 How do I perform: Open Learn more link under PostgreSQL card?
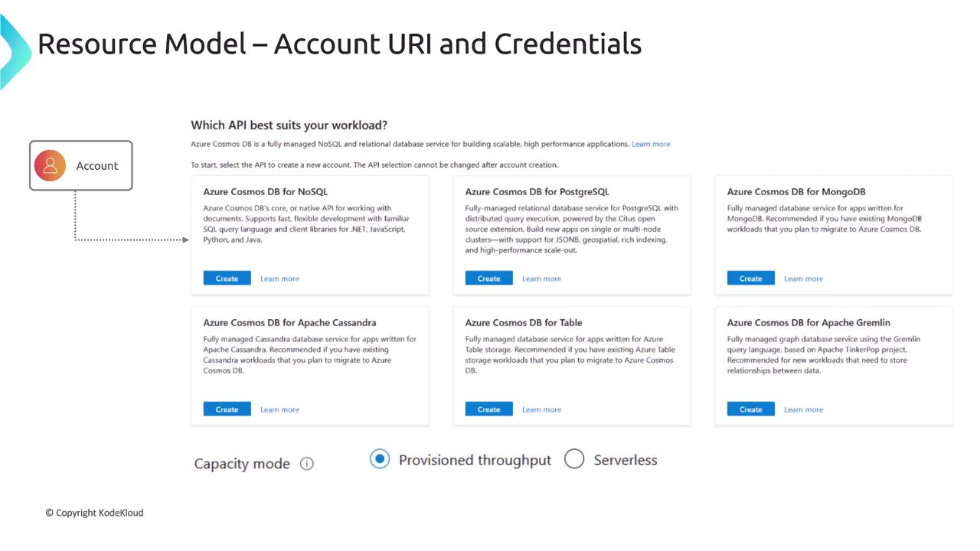(x=541, y=279)
